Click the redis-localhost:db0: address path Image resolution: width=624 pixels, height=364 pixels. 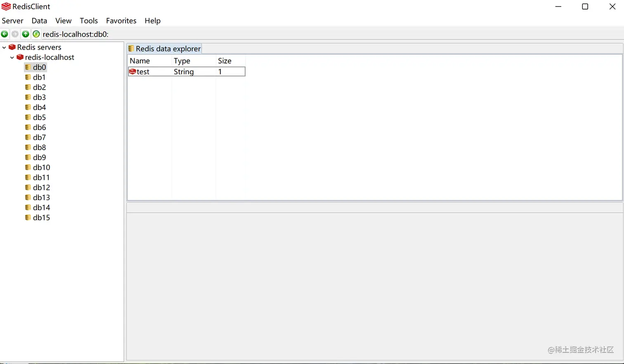coord(76,34)
